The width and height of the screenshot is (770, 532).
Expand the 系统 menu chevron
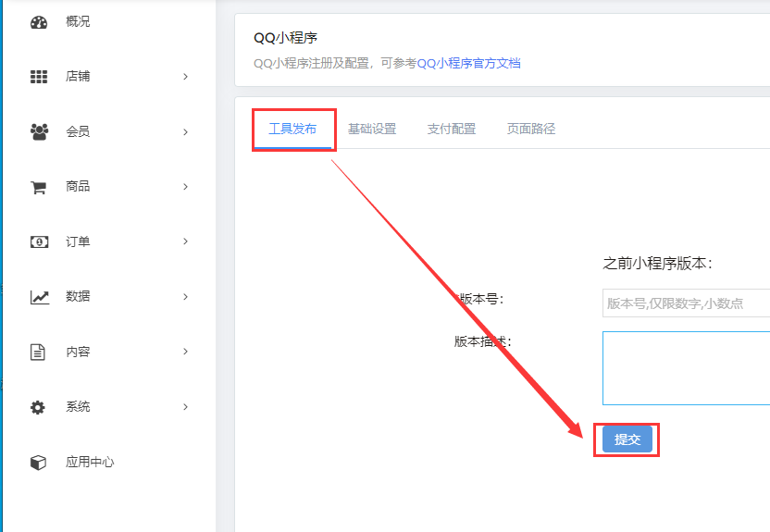point(185,407)
